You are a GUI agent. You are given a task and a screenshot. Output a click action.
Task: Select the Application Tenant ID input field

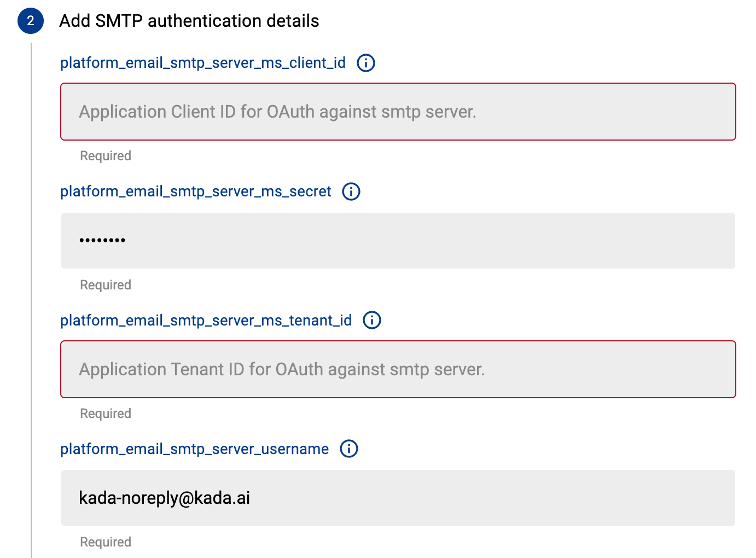point(398,369)
